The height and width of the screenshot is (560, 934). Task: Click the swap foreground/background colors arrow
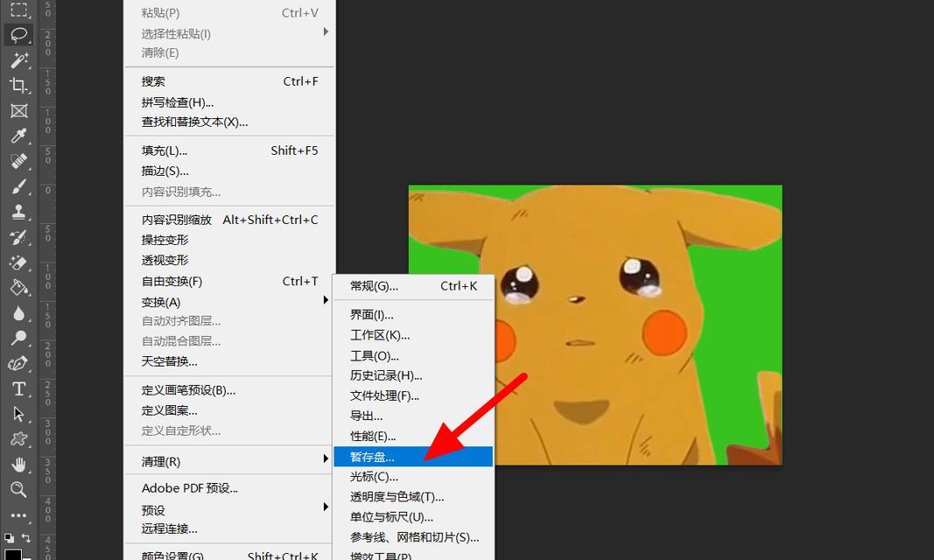pyautogui.click(x=26, y=538)
